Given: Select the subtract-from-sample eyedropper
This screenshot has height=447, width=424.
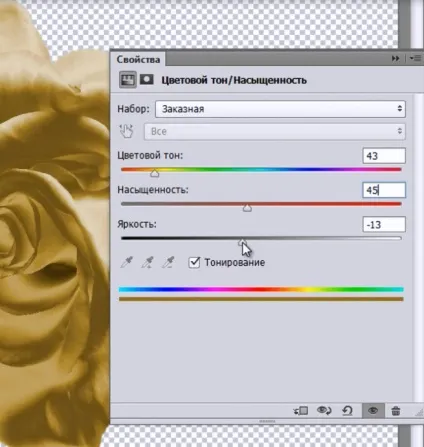Looking at the screenshot, I should tap(168, 262).
